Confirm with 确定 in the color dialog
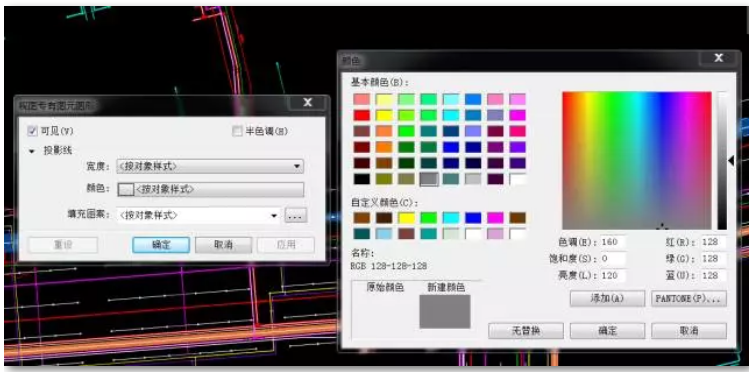754x372 pixels. point(607,331)
